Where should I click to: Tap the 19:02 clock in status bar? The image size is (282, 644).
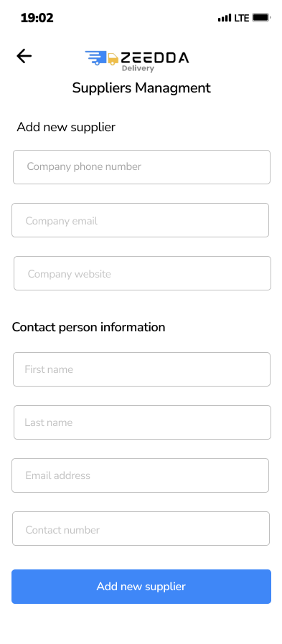(x=37, y=18)
